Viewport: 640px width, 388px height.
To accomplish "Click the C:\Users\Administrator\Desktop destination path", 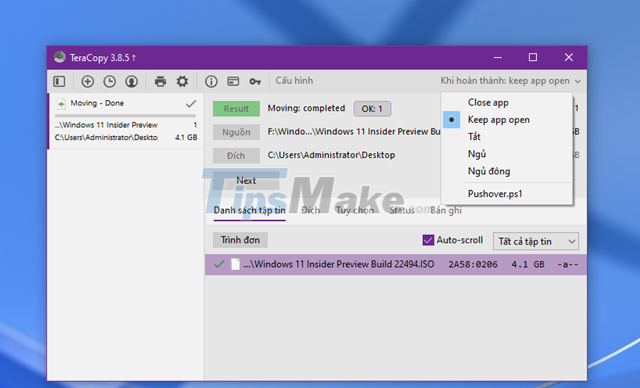I will point(331,155).
